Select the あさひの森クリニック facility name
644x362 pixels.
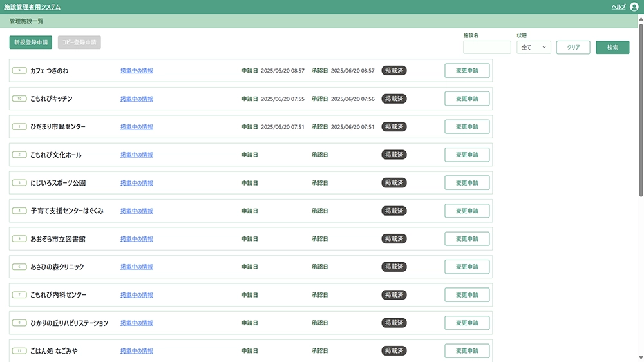pyautogui.click(x=57, y=267)
